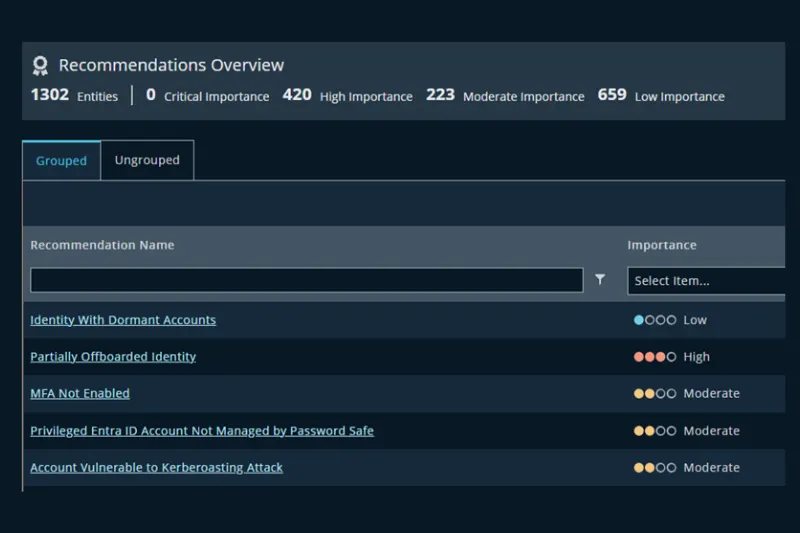The width and height of the screenshot is (800, 533).
Task: Open MFA Not Enabled recommendation
Action: [x=80, y=393]
